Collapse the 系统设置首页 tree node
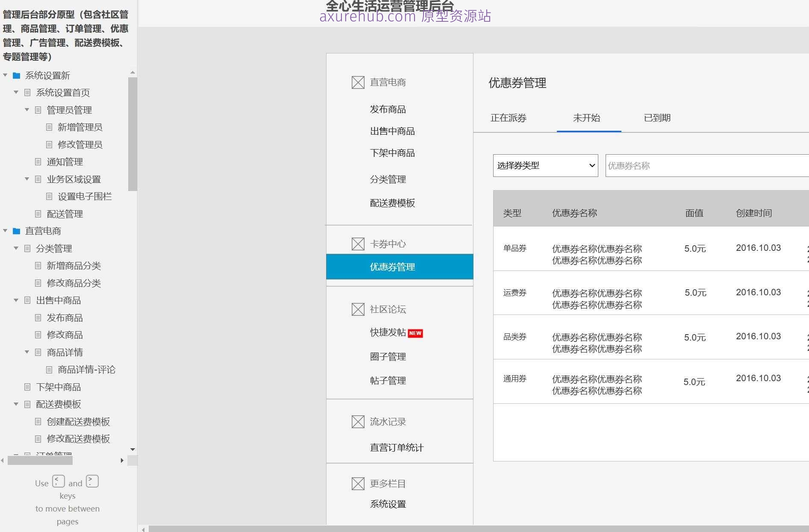Viewport: 809px width, 532px height. [x=16, y=92]
